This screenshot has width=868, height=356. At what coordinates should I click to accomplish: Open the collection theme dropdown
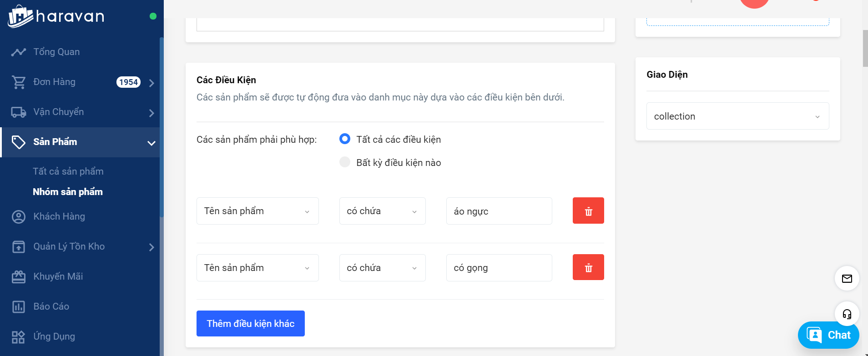pos(737,116)
